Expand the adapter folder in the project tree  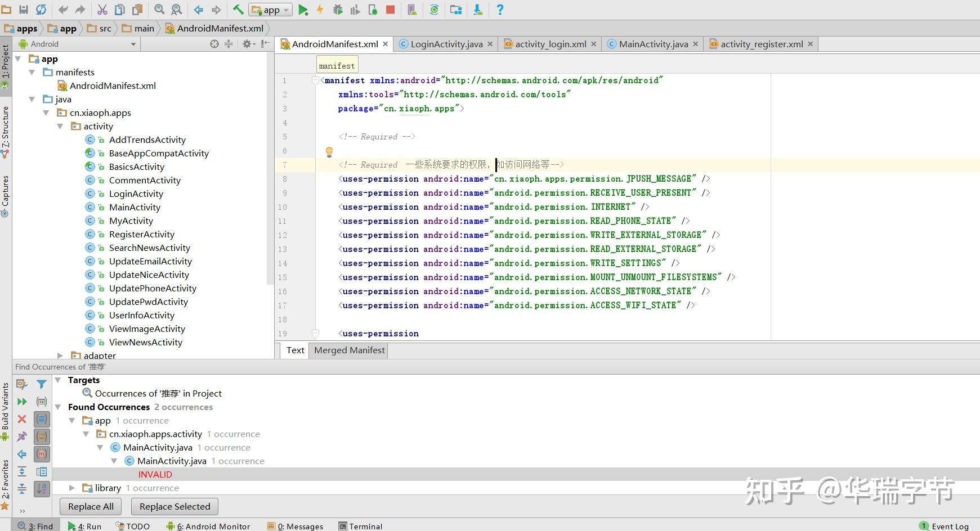61,355
